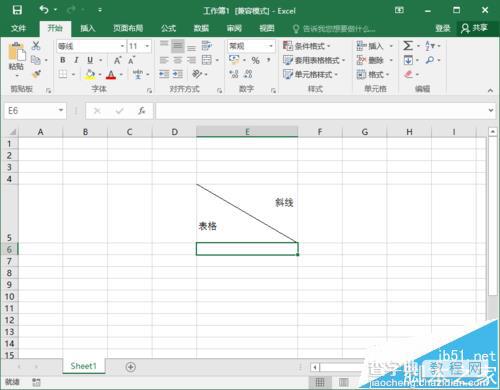Click the Merge and Center icon

[207, 60]
